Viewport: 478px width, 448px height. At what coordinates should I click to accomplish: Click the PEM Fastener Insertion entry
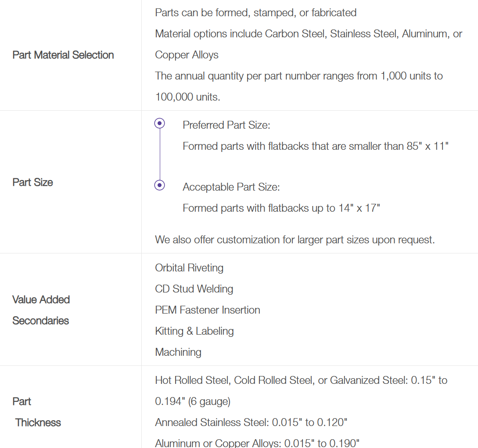pos(208,310)
